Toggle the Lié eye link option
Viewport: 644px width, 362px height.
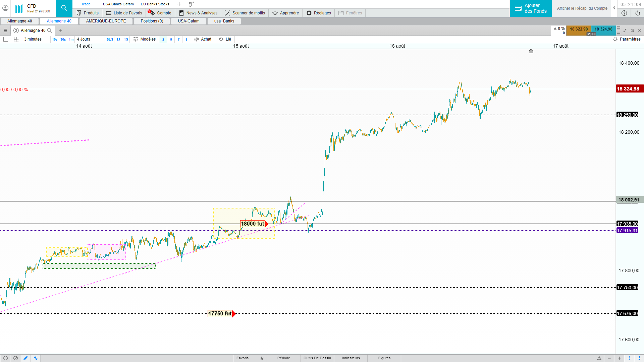(x=225, y=39)
